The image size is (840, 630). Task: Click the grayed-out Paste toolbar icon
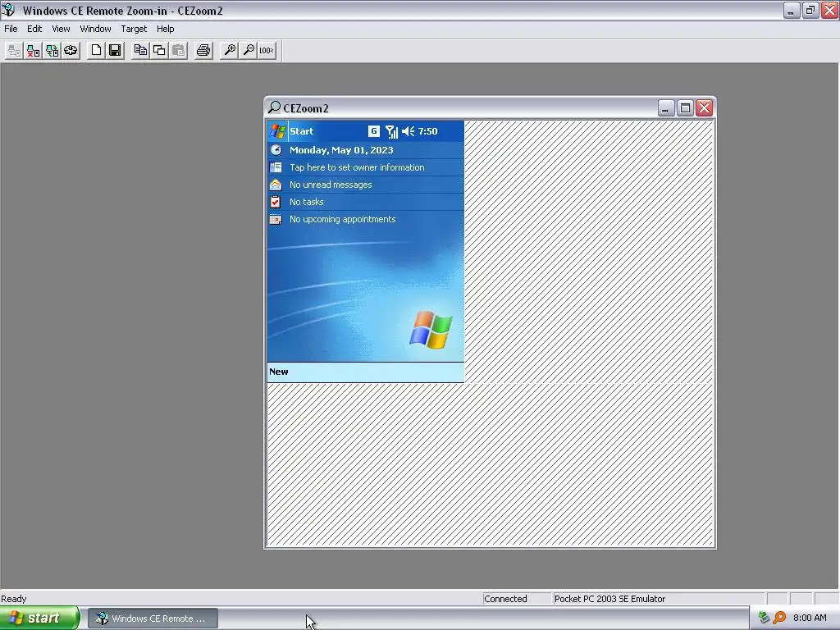click(x=178, y=50)
